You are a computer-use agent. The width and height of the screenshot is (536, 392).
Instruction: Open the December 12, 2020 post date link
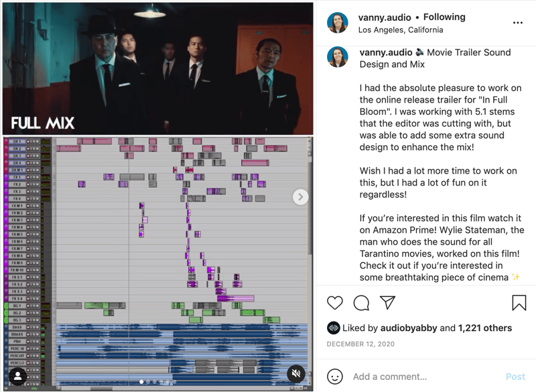[360, 344]
